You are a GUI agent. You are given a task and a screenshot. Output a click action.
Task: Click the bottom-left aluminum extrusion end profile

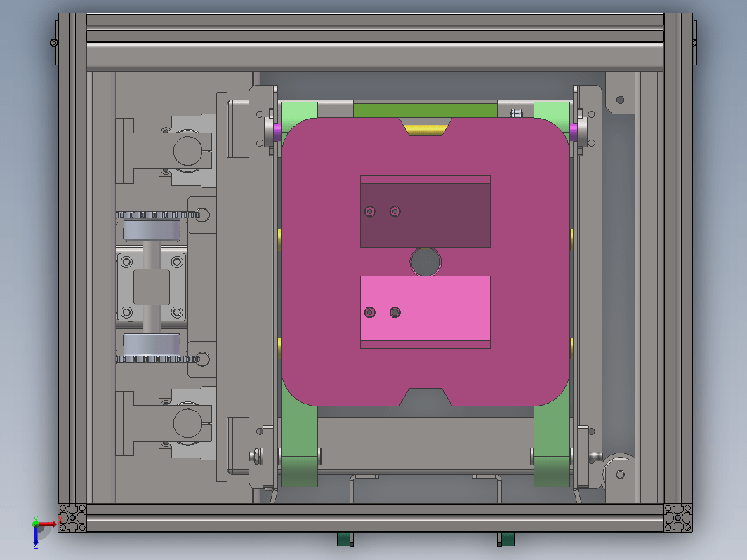(72, 518)
